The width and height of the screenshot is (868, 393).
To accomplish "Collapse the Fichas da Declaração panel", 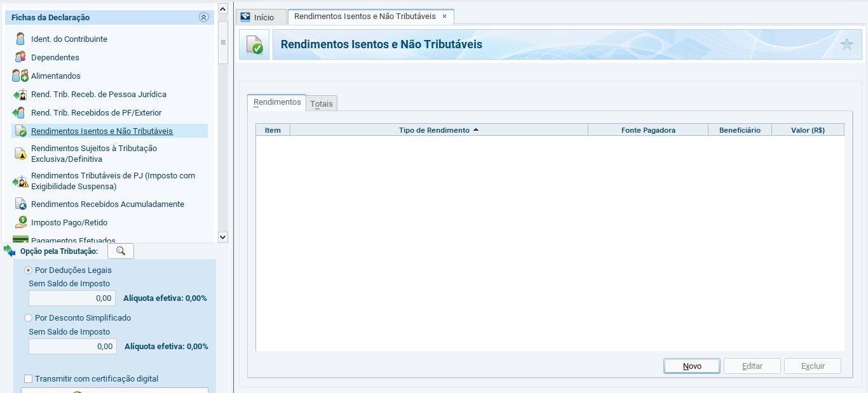I will [203, 18].
